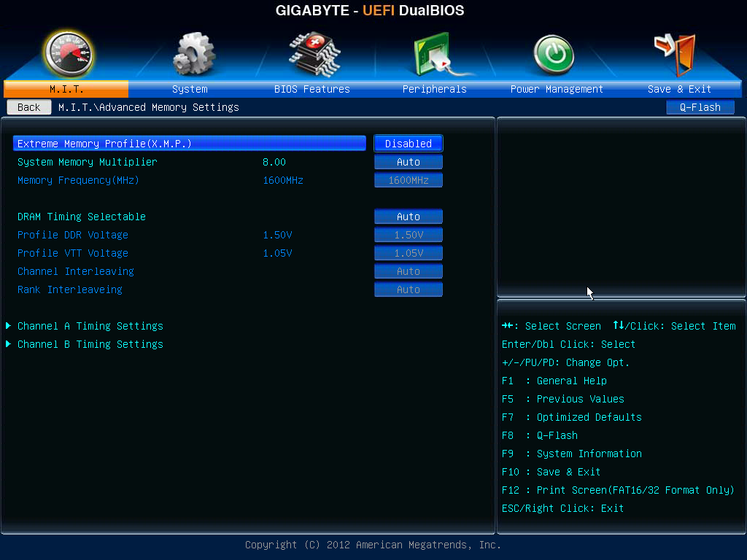Click the F1 General Help line
The image size is (747, 560).
click(x=554, y=381)
